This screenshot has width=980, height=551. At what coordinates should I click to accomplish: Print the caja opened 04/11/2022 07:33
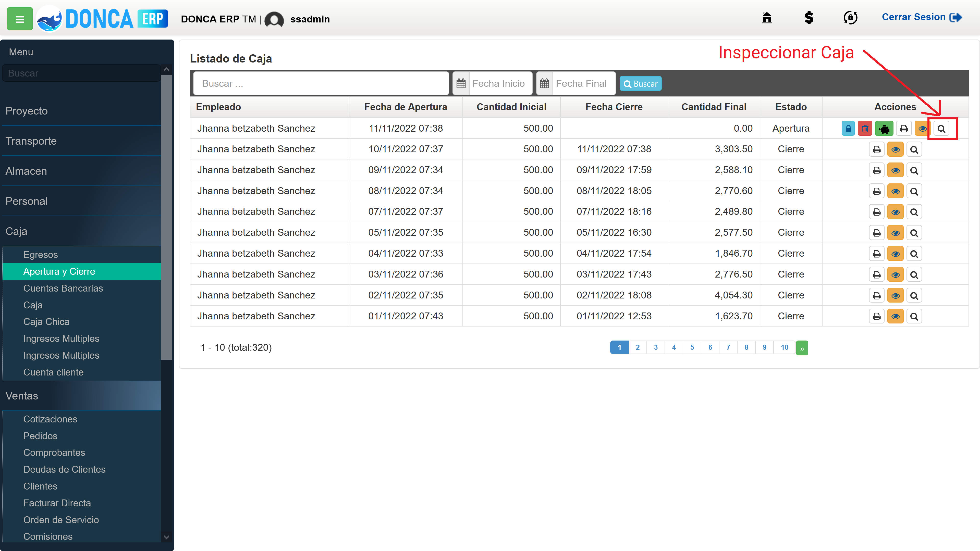tap(877, 254)
